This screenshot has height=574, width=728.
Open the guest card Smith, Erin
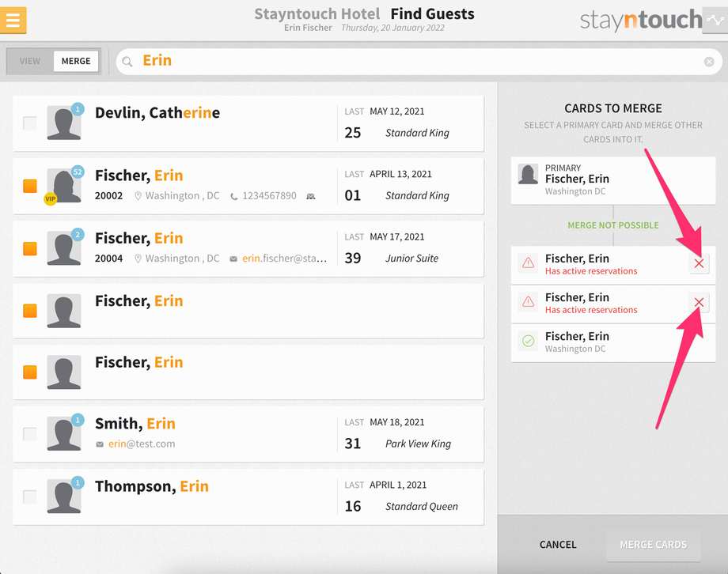[x=248, y=434]
